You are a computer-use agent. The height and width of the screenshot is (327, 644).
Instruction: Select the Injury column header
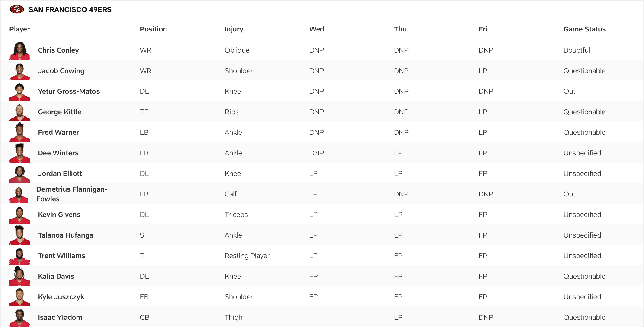[234, 29]
